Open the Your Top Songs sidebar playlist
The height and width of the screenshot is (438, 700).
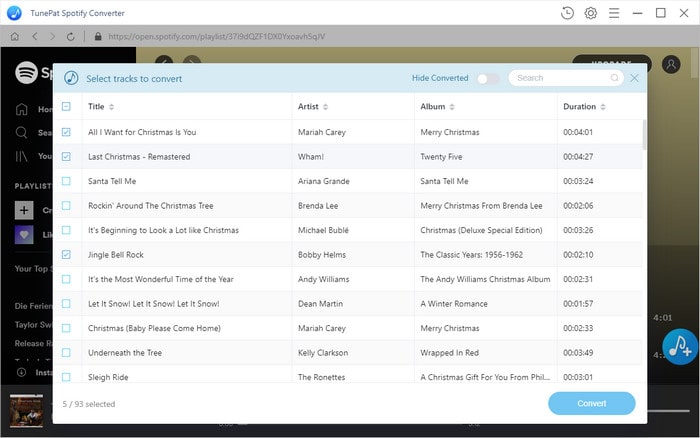(34, 268)
